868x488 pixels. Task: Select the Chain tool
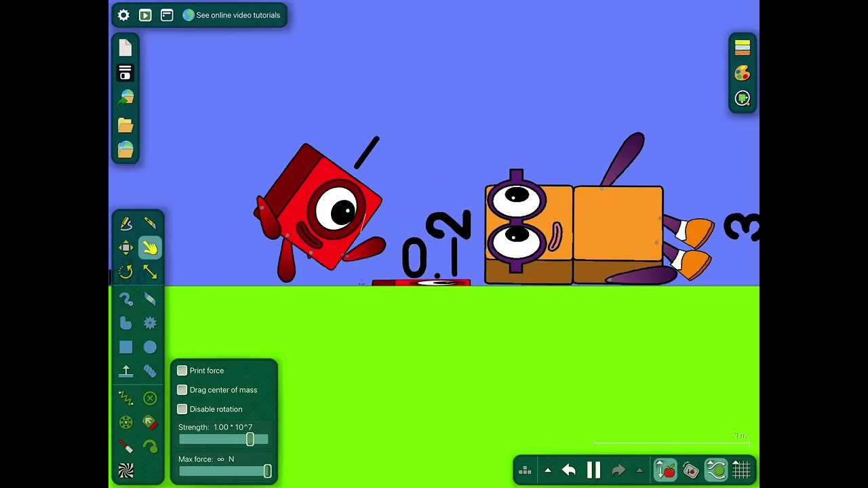click(150, 371)
